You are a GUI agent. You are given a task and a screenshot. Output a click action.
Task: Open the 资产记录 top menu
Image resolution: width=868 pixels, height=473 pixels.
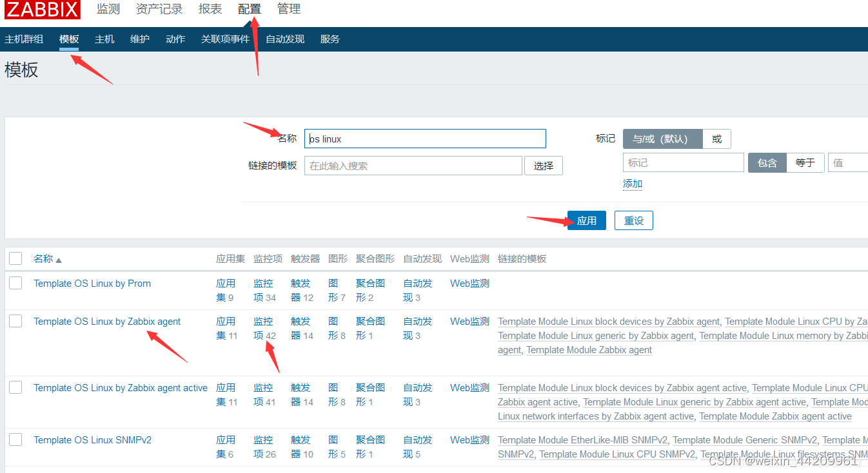click(159, 9)
